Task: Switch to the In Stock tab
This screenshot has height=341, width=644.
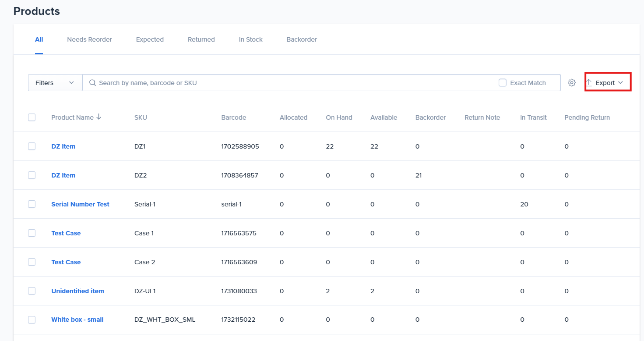Action: pos(250,39)
